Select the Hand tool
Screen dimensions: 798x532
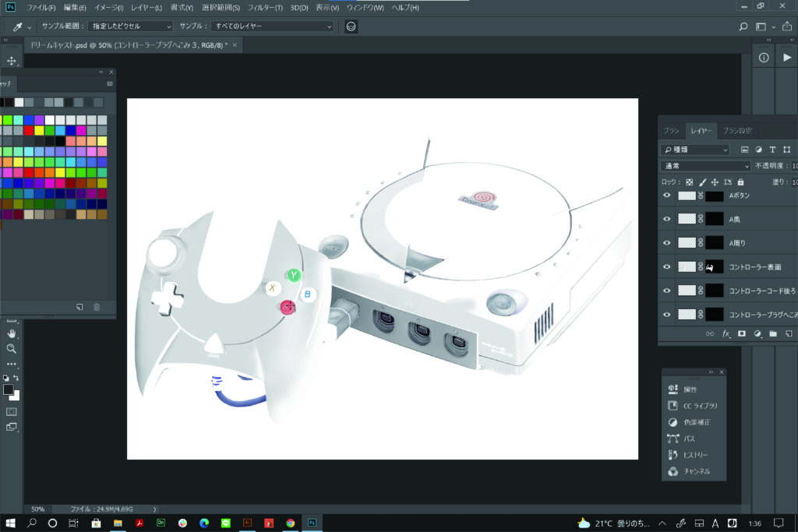(x=11, y=333)
